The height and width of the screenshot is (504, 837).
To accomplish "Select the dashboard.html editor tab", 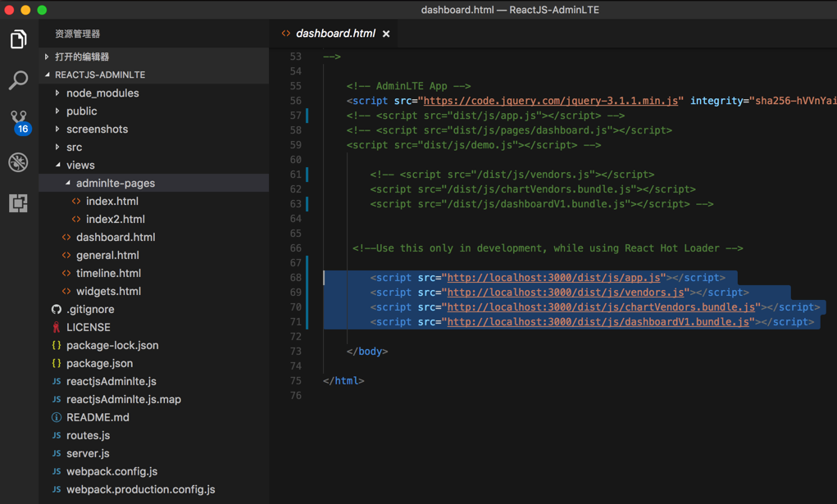I will point(334,34).
